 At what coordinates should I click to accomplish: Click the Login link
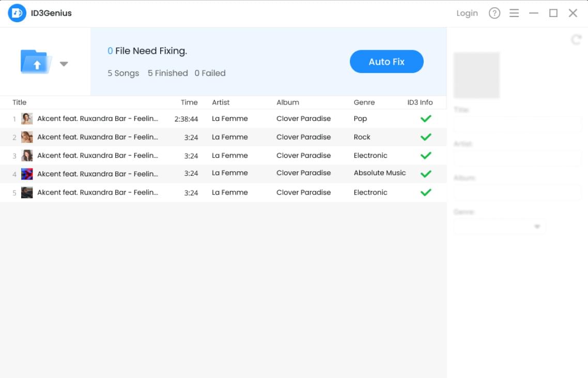coord(467,13)
